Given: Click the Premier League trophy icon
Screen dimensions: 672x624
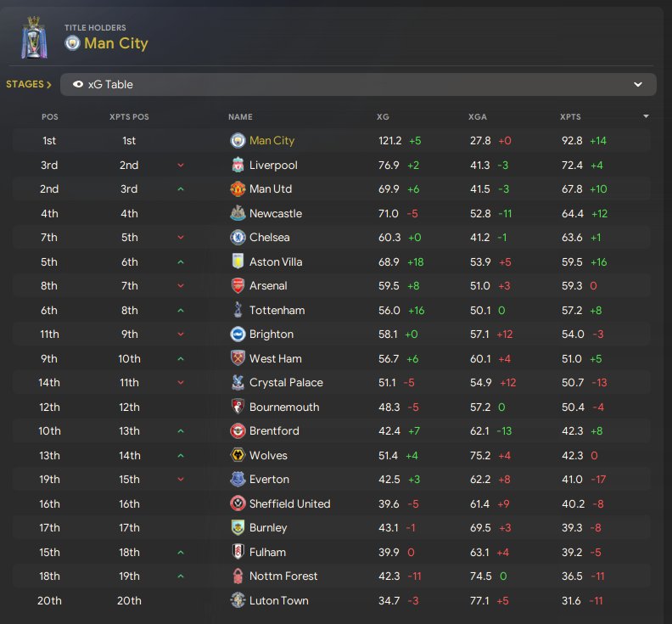Looking at the screenshot, I should point(34,38).
